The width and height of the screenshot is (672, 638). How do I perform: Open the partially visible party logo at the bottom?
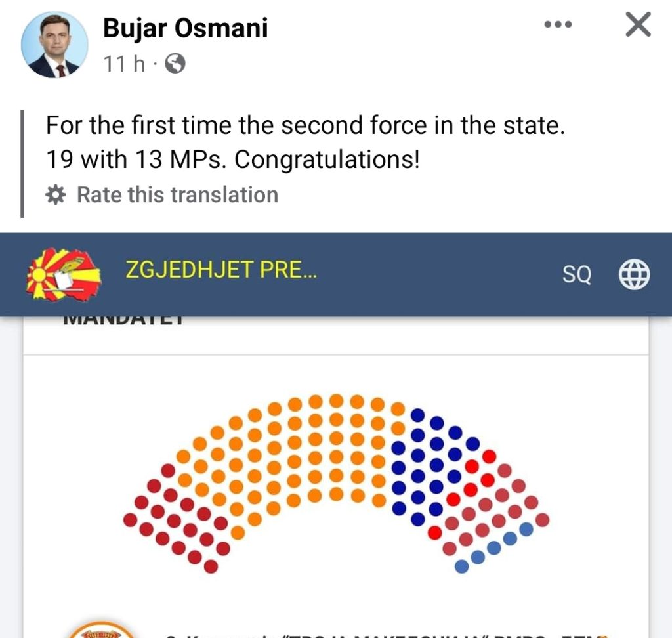tap(100, 629)
